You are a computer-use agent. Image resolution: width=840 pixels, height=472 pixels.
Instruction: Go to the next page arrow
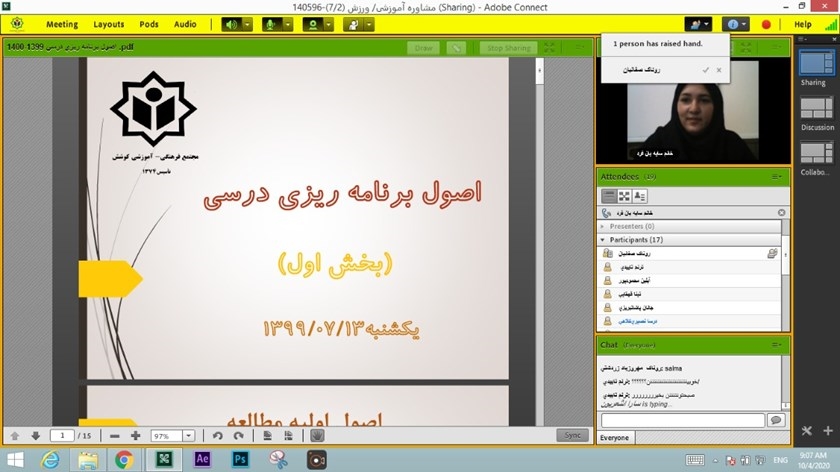coord(36,436)
